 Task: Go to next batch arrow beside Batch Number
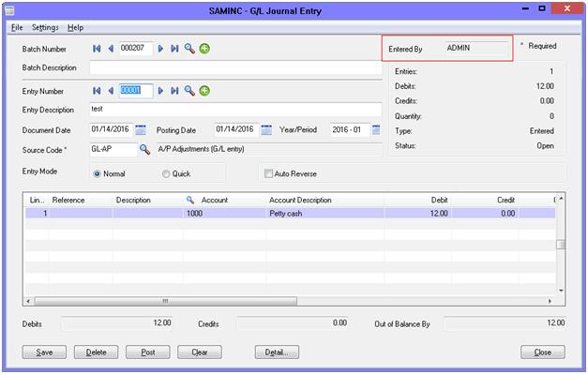(x=160, y=49)
